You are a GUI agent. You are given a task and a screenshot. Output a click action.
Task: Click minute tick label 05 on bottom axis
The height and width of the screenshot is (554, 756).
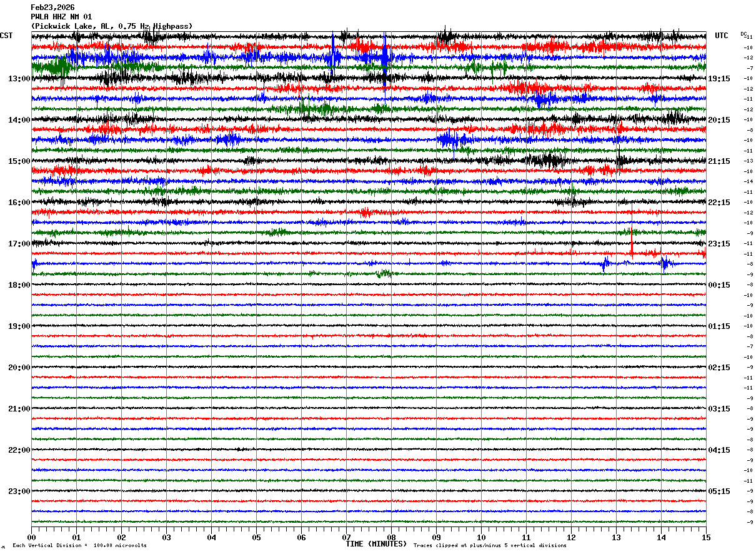[256, 537]
